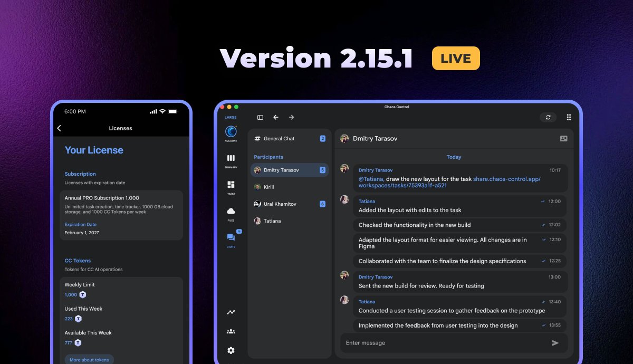Open the team members icon in the sidebar
This screenshot has width=633, height=364.
(231, 331)
